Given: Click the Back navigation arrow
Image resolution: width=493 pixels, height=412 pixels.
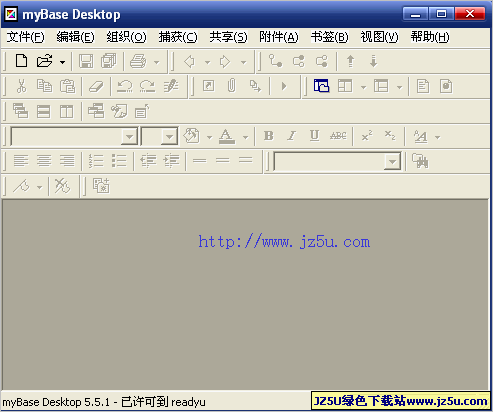Looking at the screenshot, I should point(189,62).
